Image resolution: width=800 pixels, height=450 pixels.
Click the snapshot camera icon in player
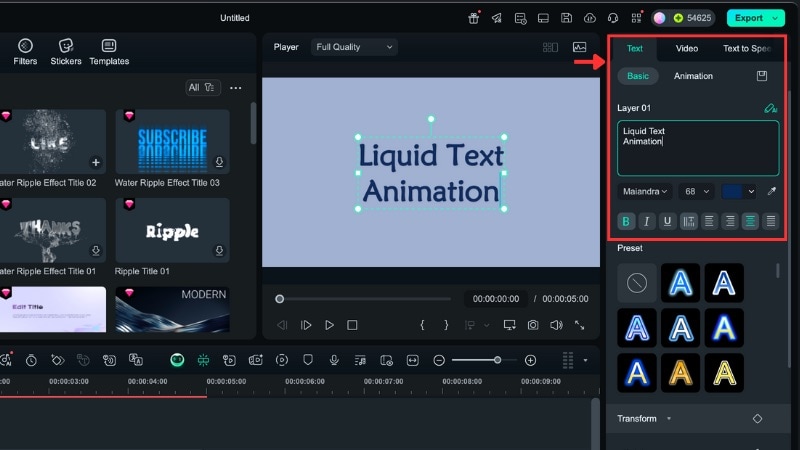click(533, 325)
